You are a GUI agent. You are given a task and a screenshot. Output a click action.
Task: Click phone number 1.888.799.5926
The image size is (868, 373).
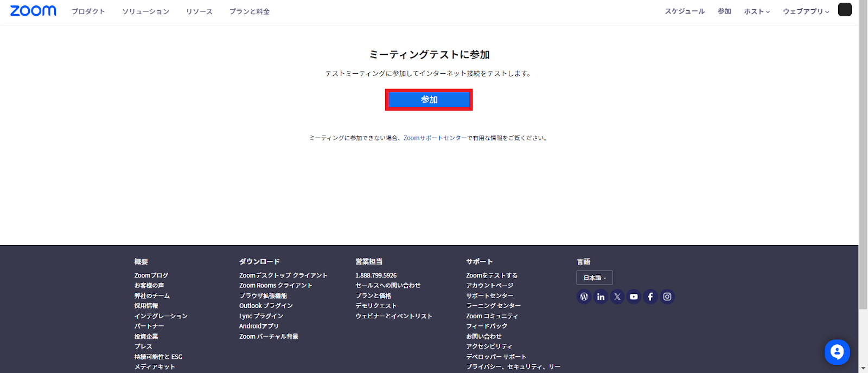[x=376, y=275]
